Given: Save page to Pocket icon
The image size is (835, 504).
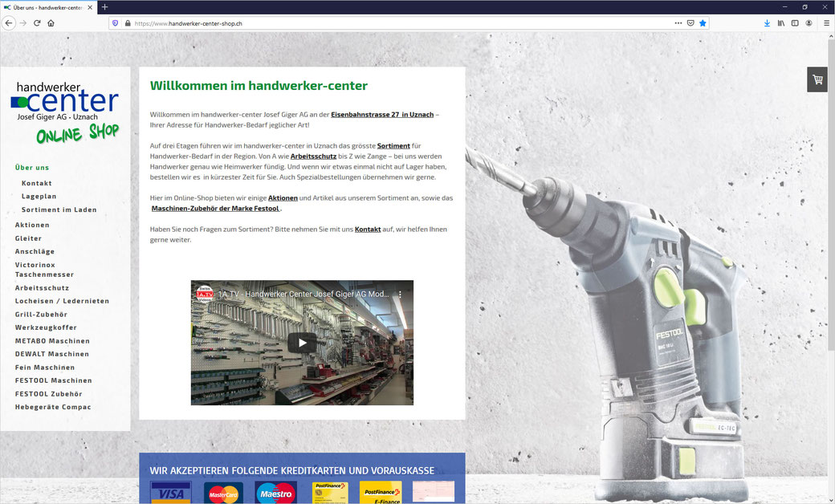Looking at the screenshot, I should click(x=690, y=23).
